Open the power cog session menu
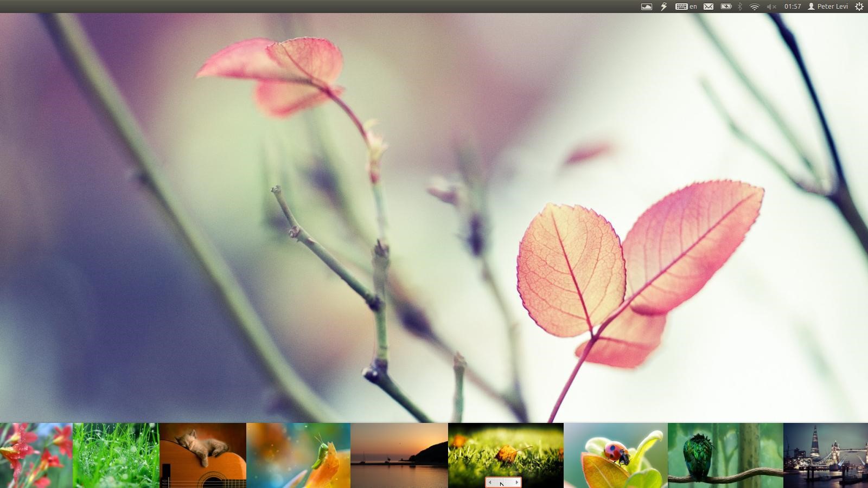 (859, 7)
